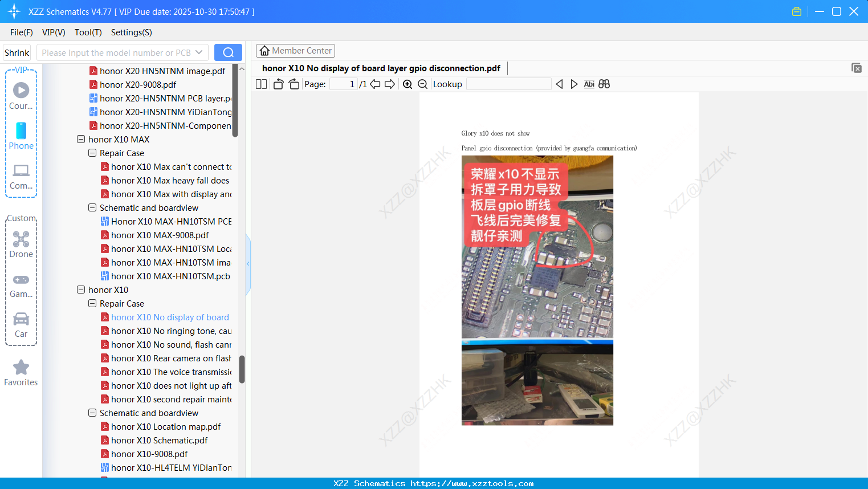Image resolution: width=868 pixels, height=489 pixels.
Task: Open the Car category
Action: [x=21, y=325]
